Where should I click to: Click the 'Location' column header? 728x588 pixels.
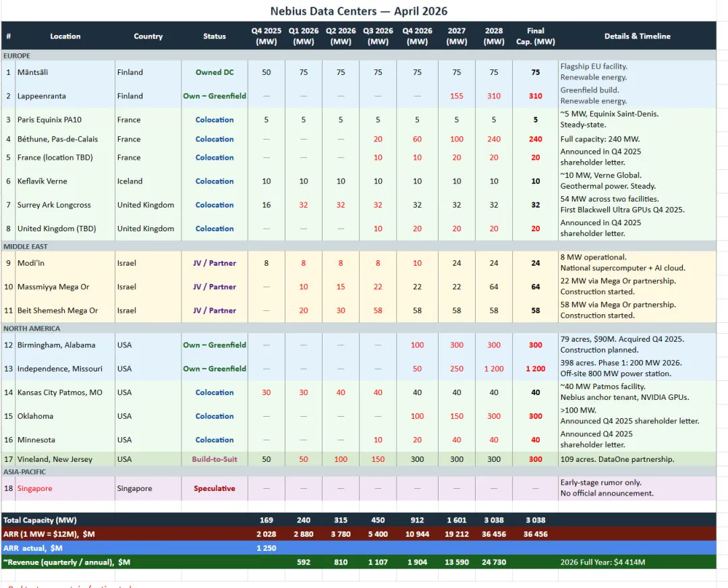tap(65, 36)
